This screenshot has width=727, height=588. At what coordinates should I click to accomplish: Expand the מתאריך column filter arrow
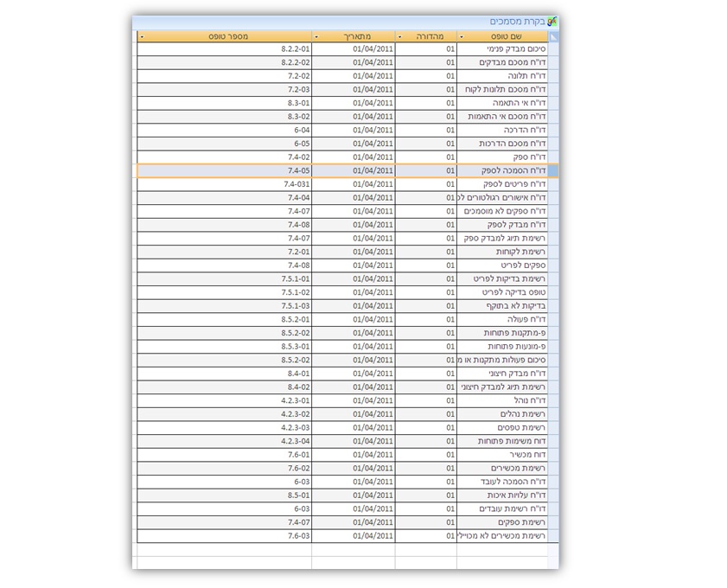click(x=316, y=36)
